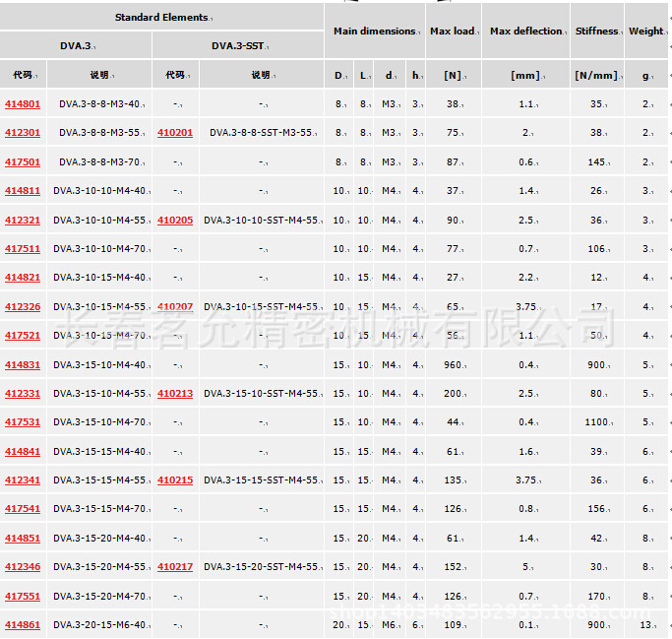Image resolution: width=672 pixels, height=639 pixels.
Task: Open code link 414831
Action: [23, 364]
